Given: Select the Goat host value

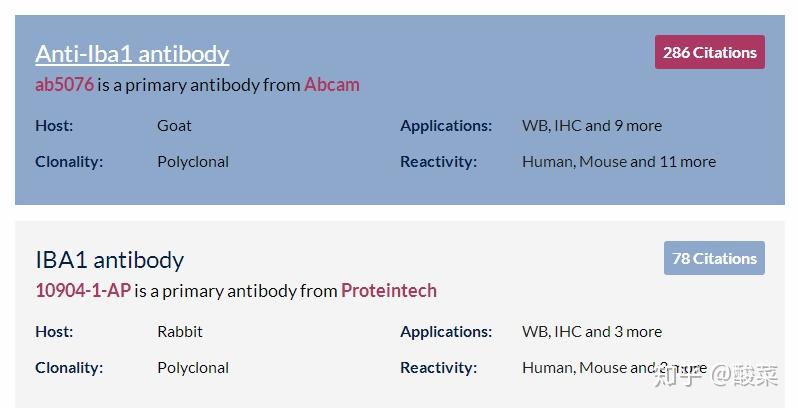Looking at the screenshot, I should (174, 126).
